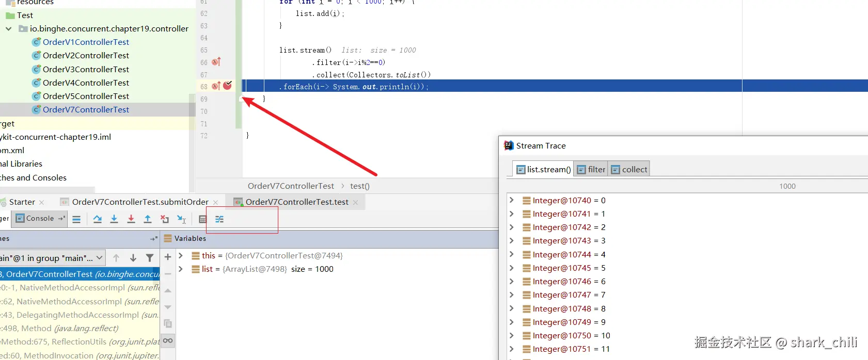Click the Drop Frame icon
This screenshot has width=868, height=360.
(x=165, y=219)
